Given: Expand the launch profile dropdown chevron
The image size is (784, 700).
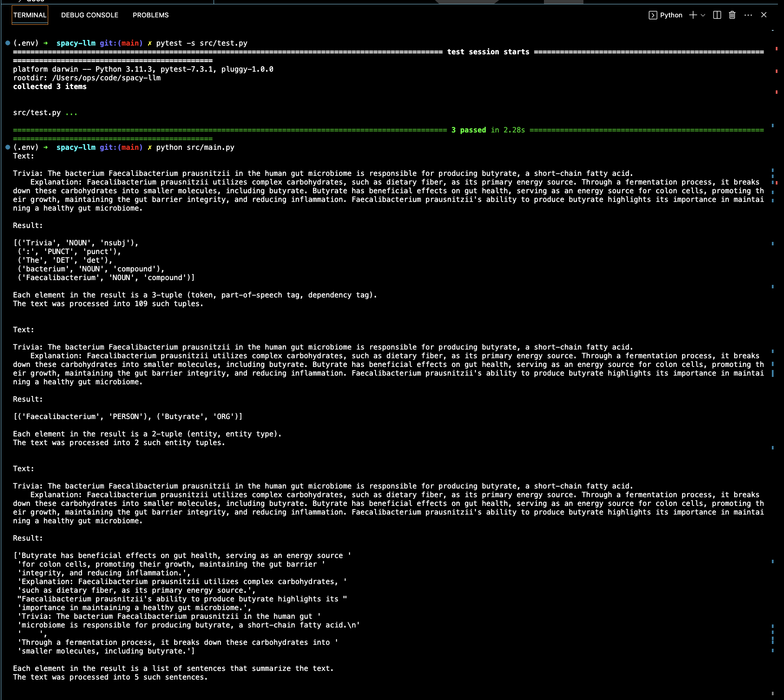Looking at the screenshot, I should point(703,15).
